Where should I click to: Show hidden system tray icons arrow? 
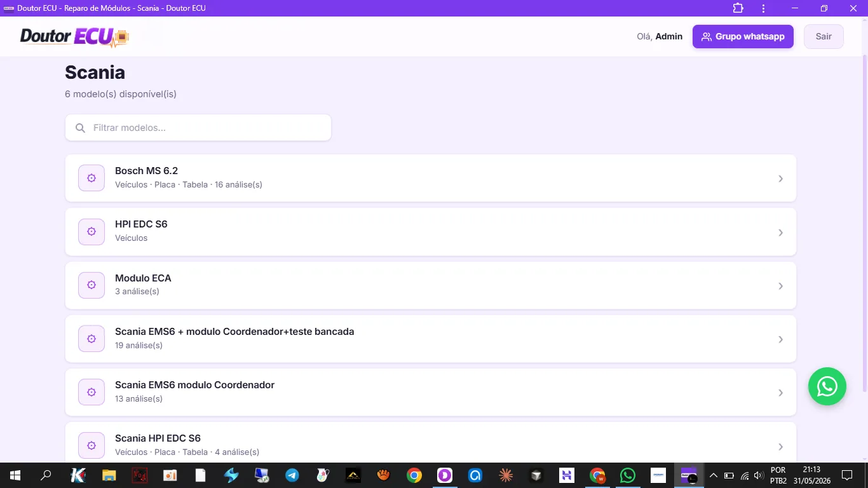point(714,475)
